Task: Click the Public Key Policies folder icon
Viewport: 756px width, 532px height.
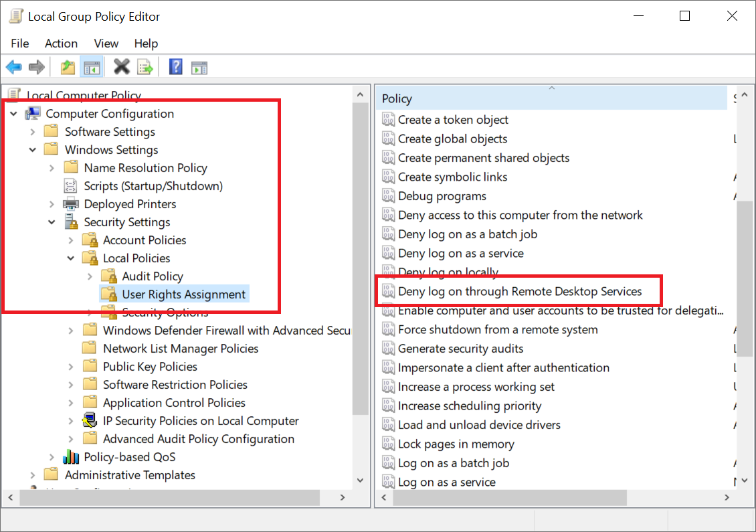Action: coord(90,366)
